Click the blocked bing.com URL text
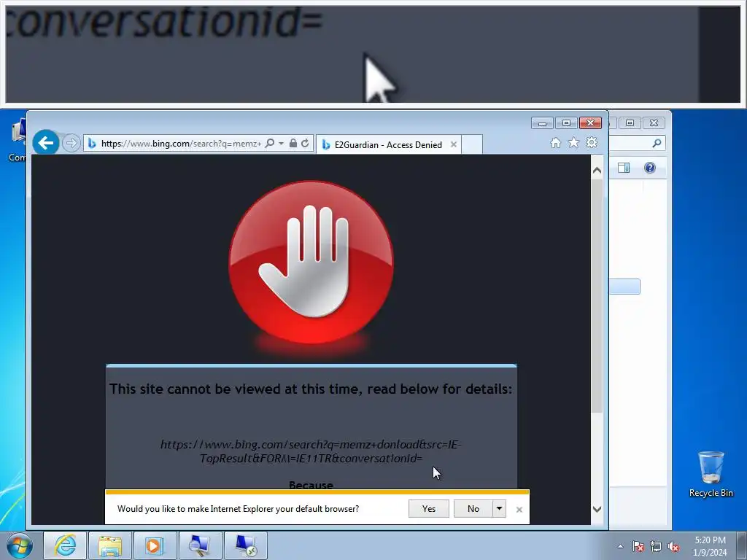This screenshot has width=747, height=560. click(x=311, y=451)
